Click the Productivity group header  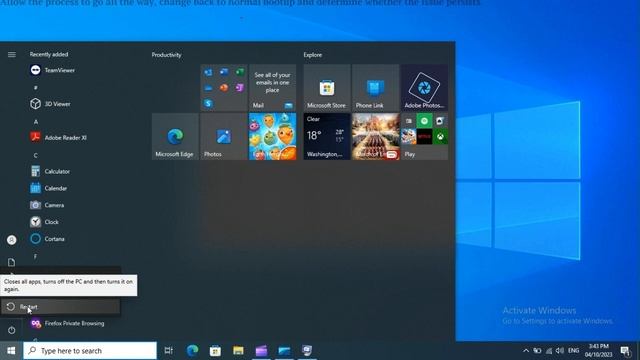pos(167,55)
